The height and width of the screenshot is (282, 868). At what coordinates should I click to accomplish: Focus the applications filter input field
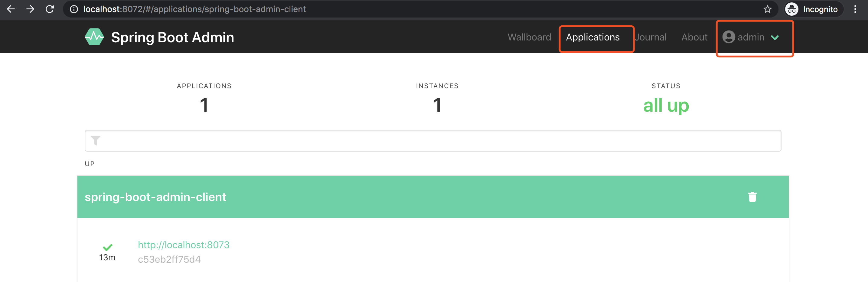coord(433,141)
